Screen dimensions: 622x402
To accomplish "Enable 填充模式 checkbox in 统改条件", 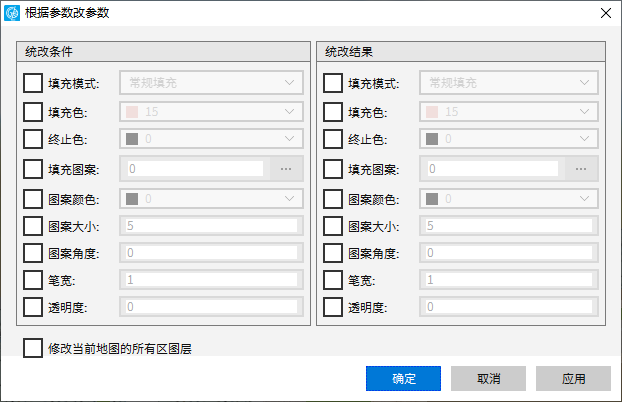I will point(33,83).
